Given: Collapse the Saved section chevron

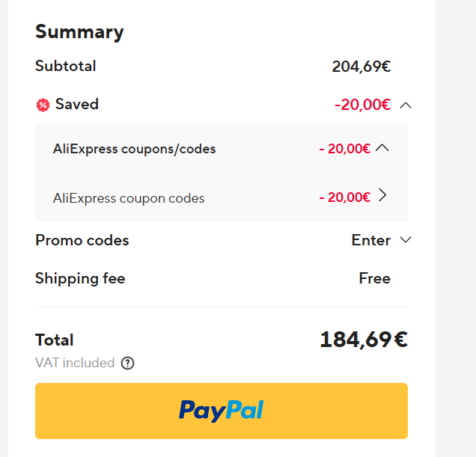Looking at the screenshot, I should [406, 105].
